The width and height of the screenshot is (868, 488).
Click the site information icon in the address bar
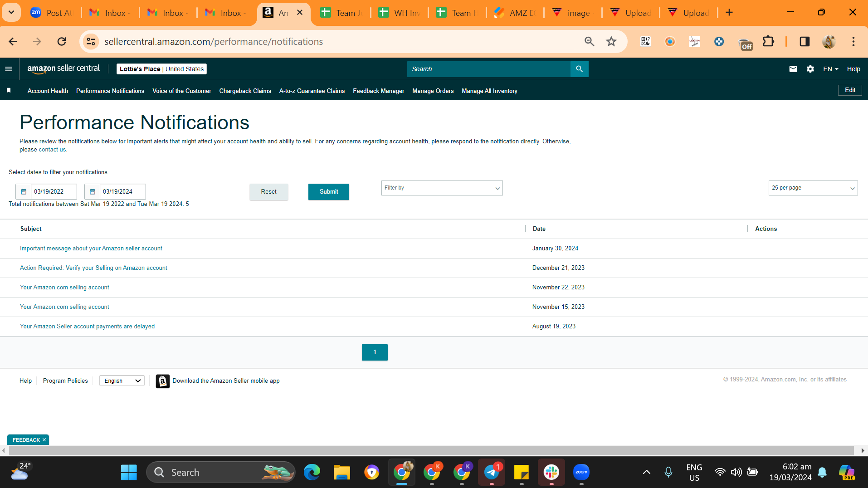(91, 42)
